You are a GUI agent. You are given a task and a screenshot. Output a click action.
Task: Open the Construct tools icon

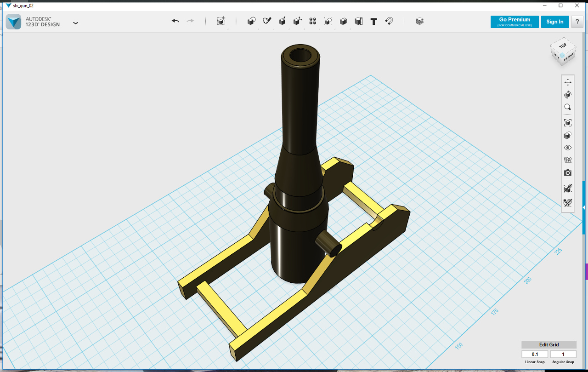[x=283, y=21]
